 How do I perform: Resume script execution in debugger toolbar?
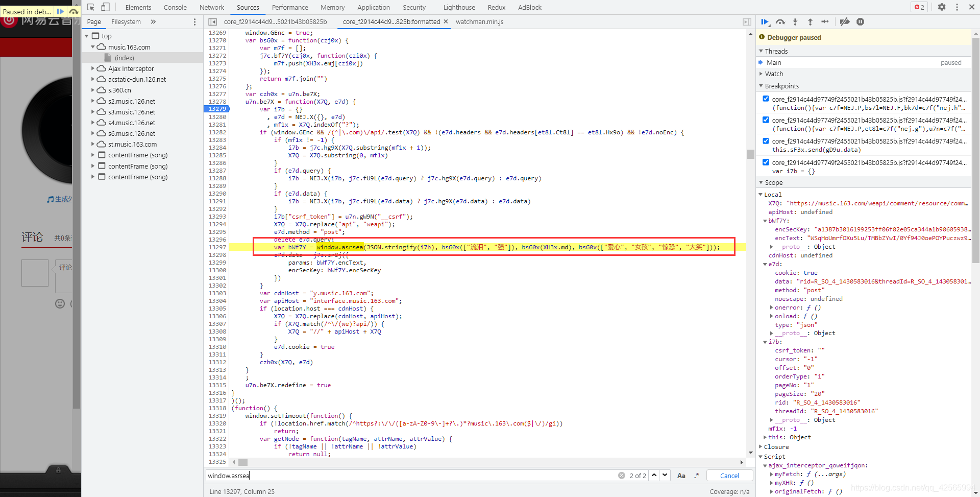tap(765, 21)
